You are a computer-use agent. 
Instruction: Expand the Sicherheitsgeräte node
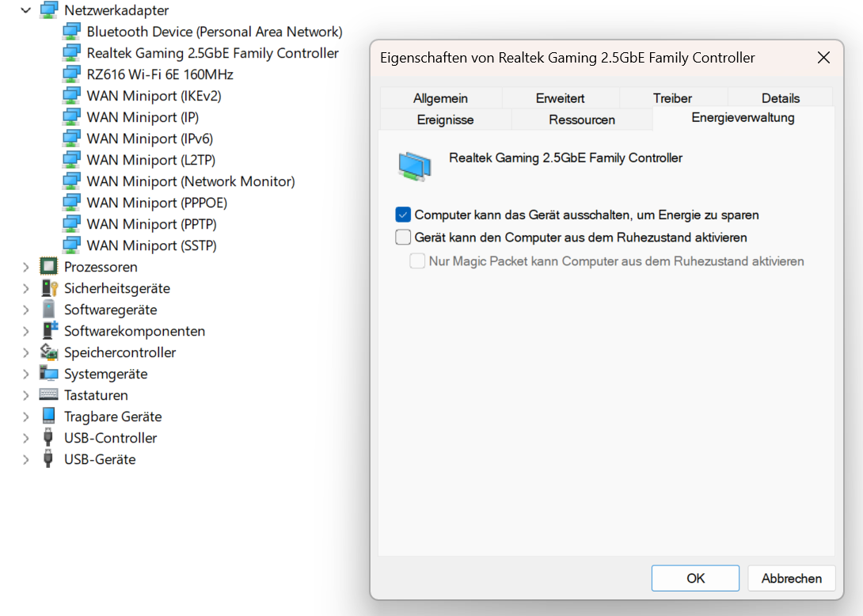click(x=25, y=288)
